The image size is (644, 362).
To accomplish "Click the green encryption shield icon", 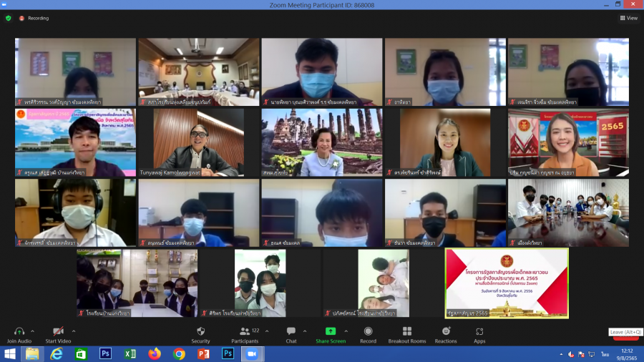I will tap(9, 18).
